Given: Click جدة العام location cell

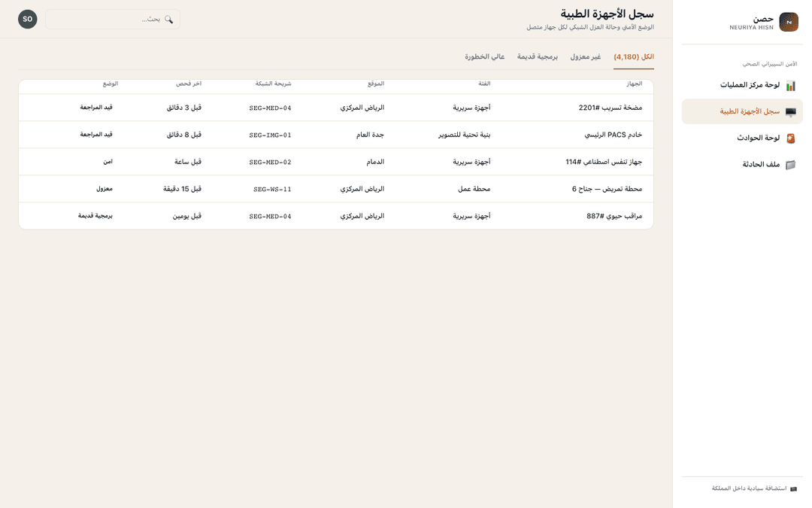Looking at the screenshot, I should coord(370,135).
